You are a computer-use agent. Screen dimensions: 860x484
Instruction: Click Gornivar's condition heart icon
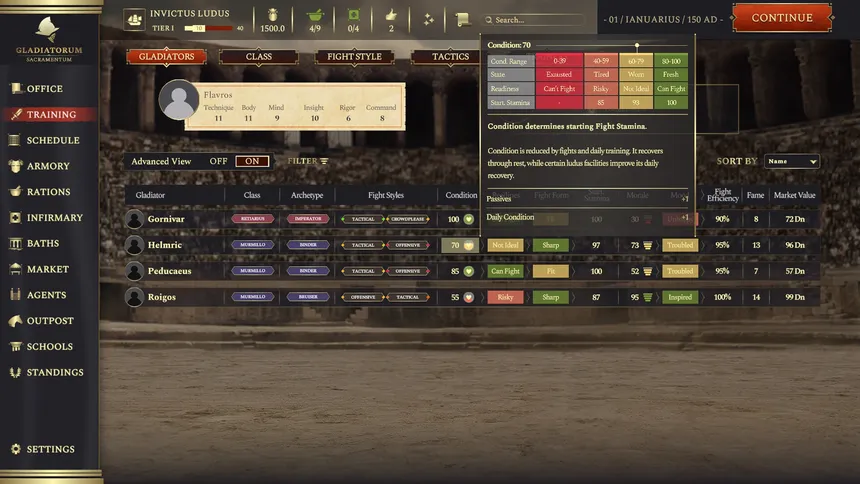(468, 219)
